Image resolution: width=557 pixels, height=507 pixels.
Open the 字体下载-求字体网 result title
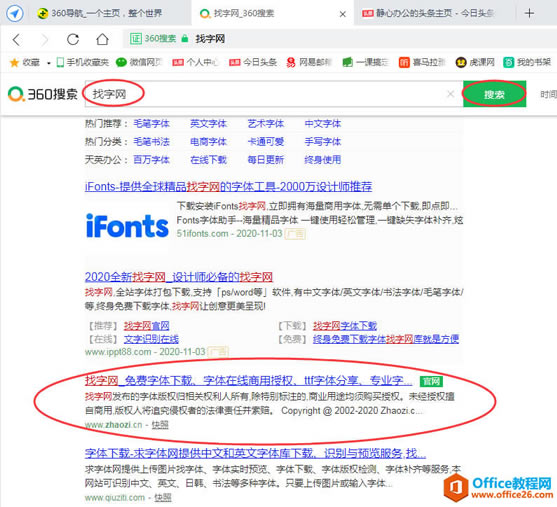[x=255, y=453]
